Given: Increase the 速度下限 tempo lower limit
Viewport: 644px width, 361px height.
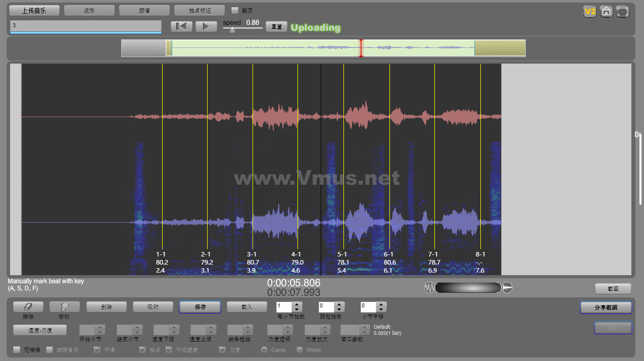Looking at the screenshot, I should click(174, 327).
